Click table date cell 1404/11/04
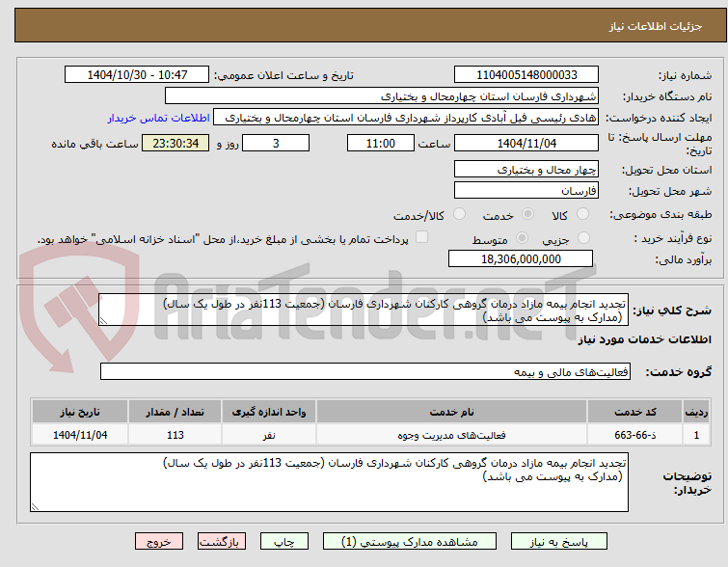 80,435
